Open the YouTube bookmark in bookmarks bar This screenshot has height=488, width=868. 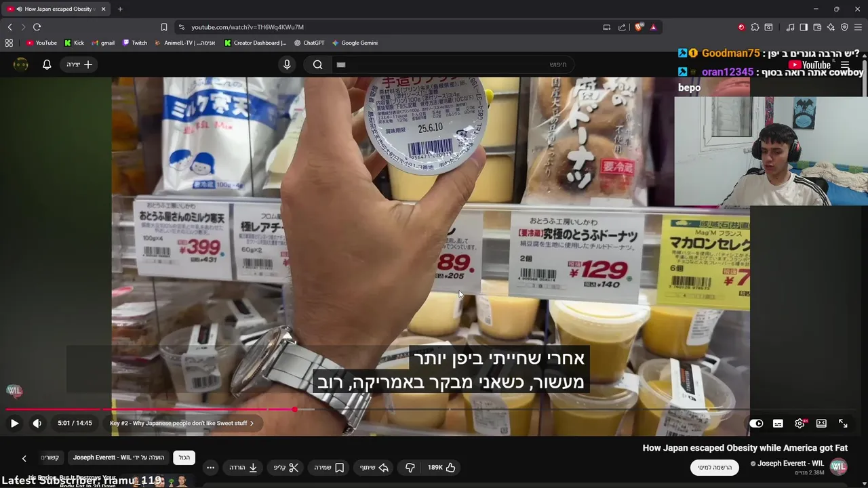tap(42, 43)
